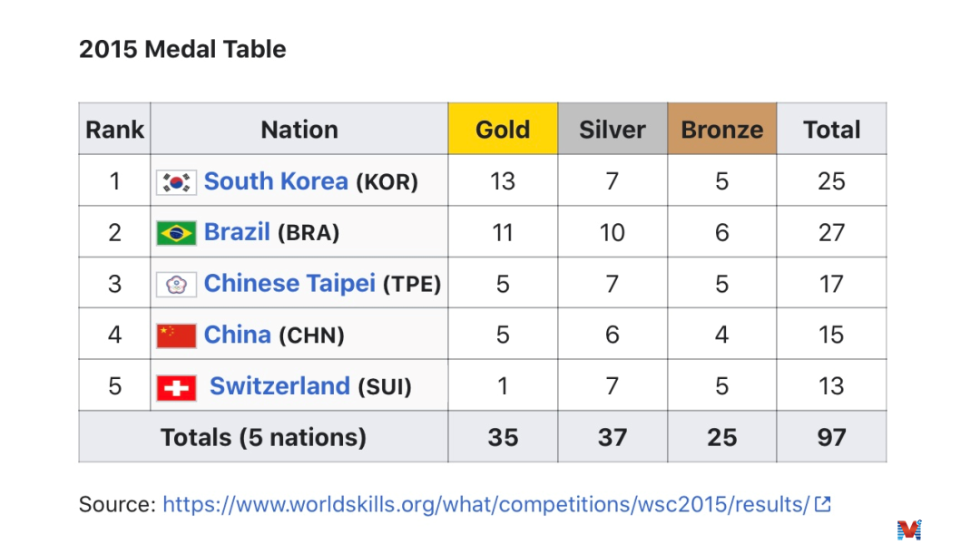Image resolution: width=980 pixels, height=544 pixels.
Task: Click the South Korea flag icon
Action: (176, 182)
